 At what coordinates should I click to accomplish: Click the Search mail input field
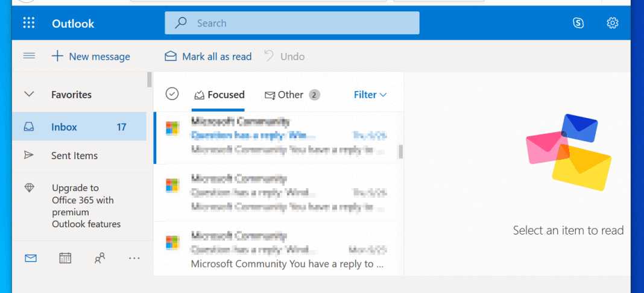click(292, 23)
